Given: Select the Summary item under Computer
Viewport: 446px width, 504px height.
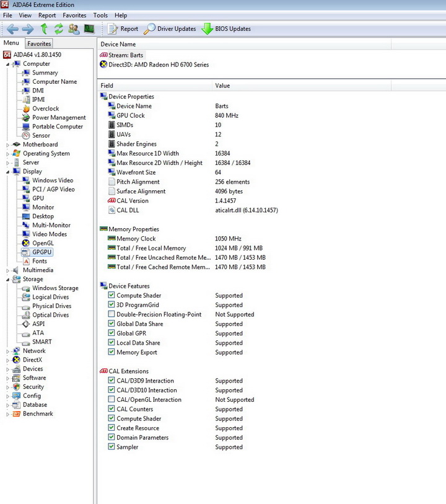Looking at the screenshot, I should click(x=45, y=73).
